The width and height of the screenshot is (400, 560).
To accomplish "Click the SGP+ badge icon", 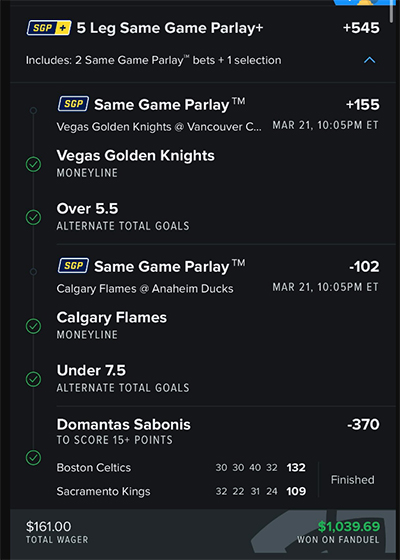I will tap(49, 28).
